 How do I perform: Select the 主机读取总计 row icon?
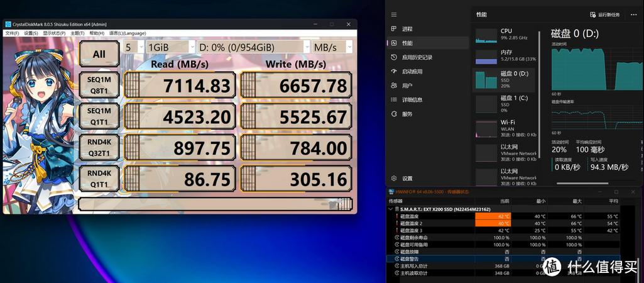tap(396, 273)
